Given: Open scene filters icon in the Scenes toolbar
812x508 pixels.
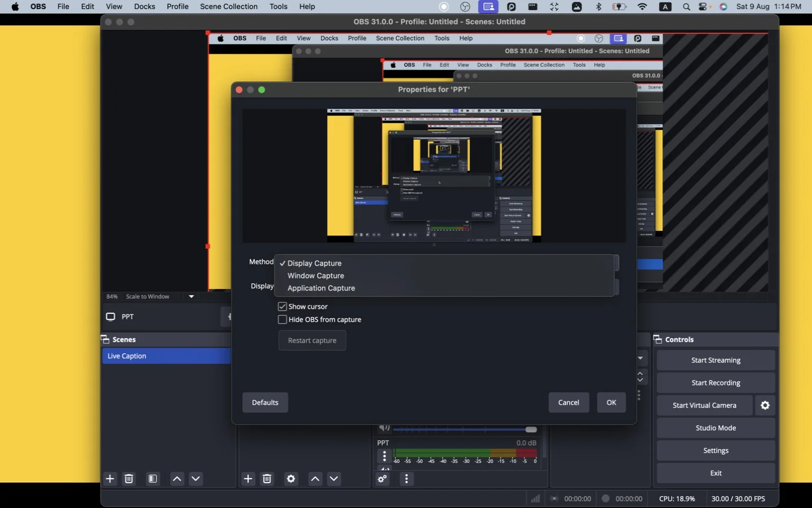Looking at the screenshot, I should pyautogui.click(x=153, y=479).
